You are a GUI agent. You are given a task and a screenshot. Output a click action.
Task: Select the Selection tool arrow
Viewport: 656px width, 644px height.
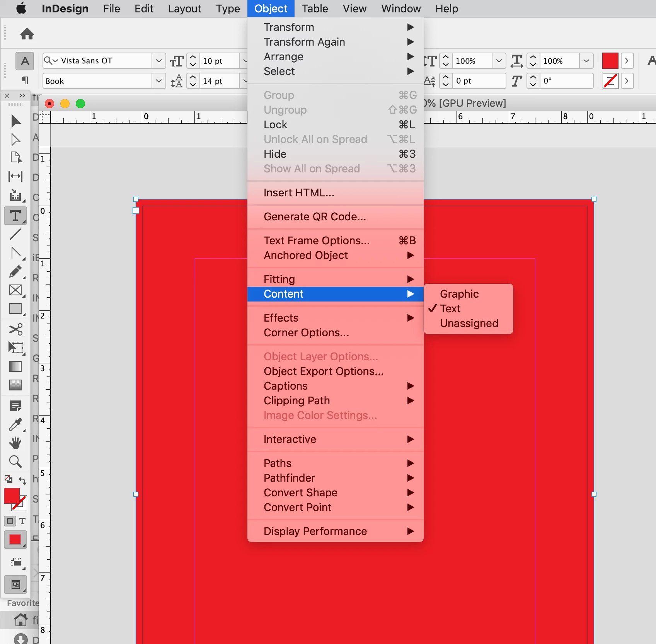click(15, 121)
